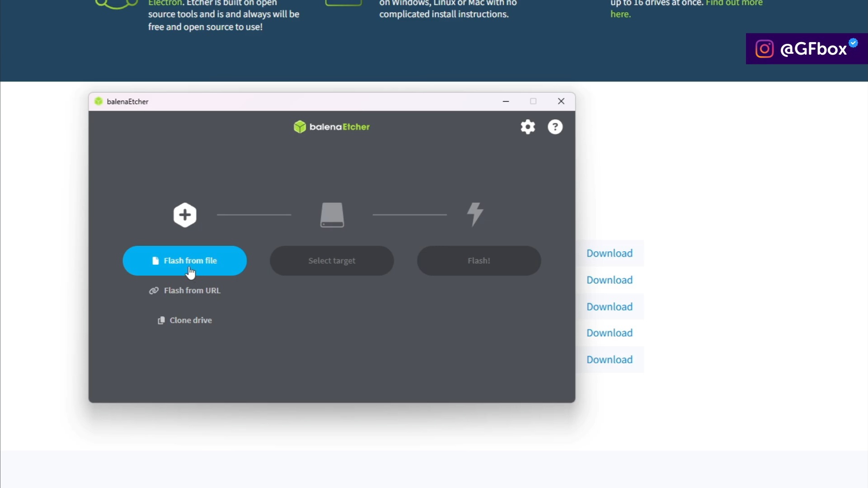Click the second Download link
The image size is (868, 488).
(609, 280)
